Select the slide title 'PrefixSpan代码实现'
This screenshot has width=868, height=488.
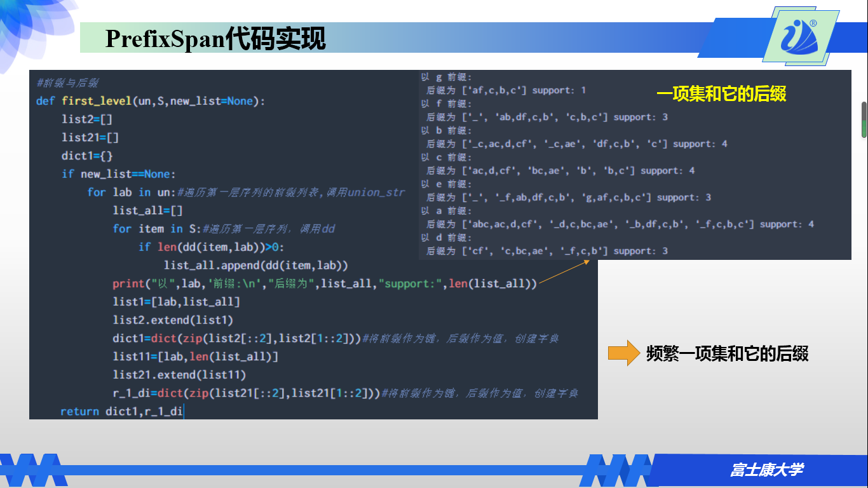(215, 39)
